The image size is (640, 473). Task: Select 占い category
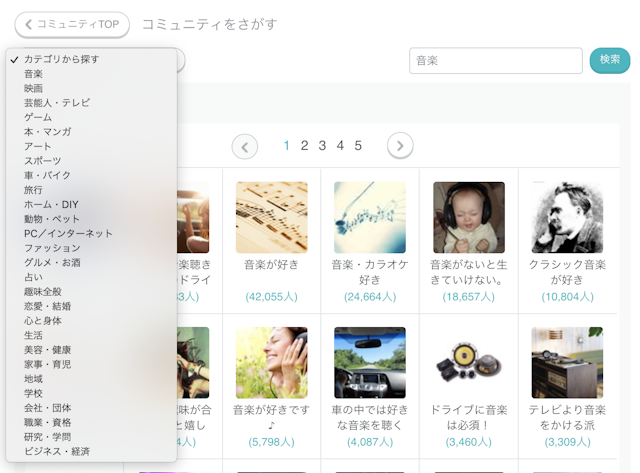(91, 277)
